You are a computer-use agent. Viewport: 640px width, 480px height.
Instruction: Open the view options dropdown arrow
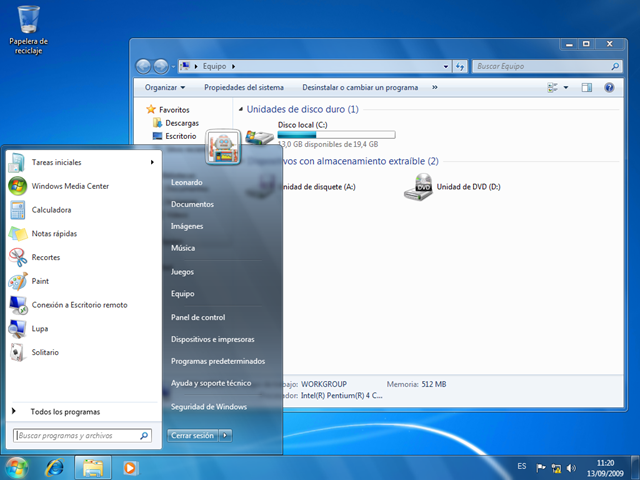point(566,87)
